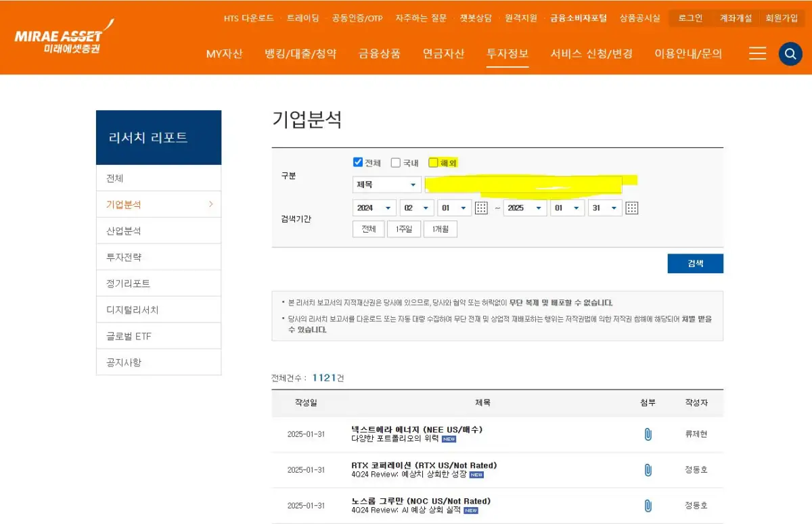
Task: Download attachment for the 노스롭 그루만 report
Action: 648,505
